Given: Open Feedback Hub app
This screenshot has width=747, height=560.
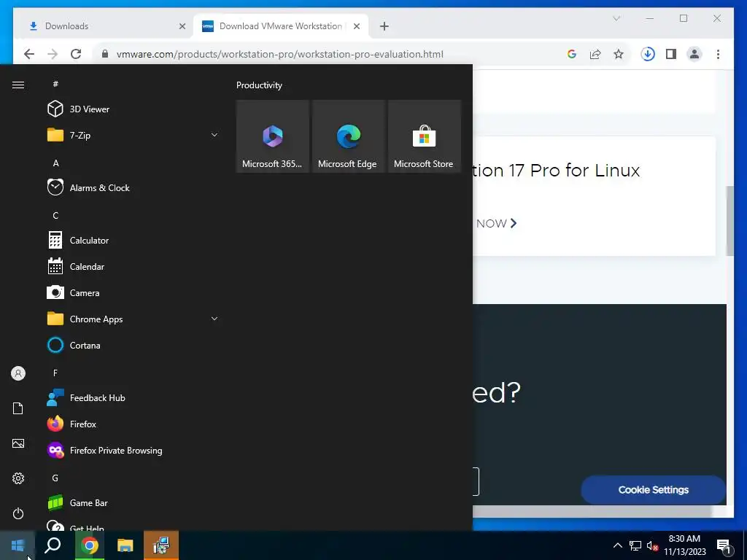Looking at the screenshot, I should pyautogui.click(x=133, y=397).
